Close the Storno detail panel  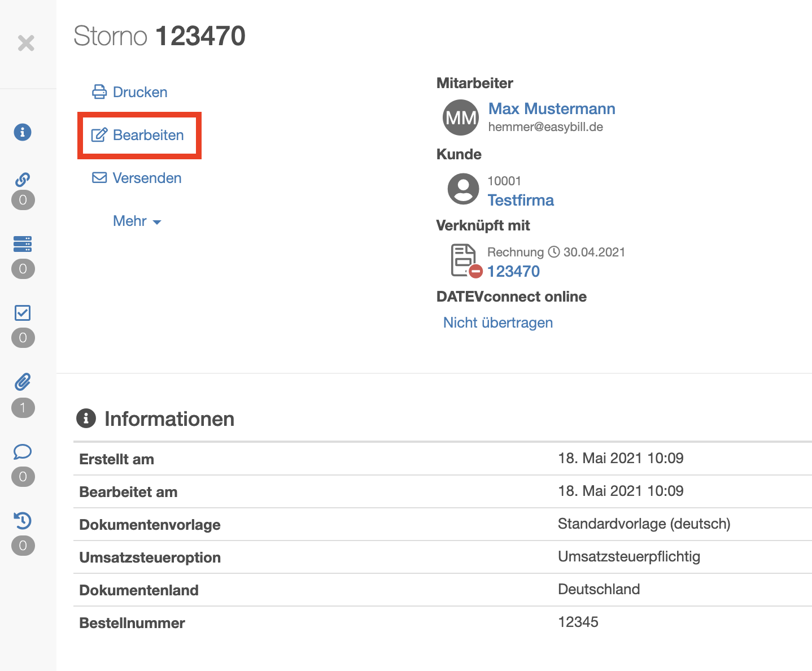(26, 43)
